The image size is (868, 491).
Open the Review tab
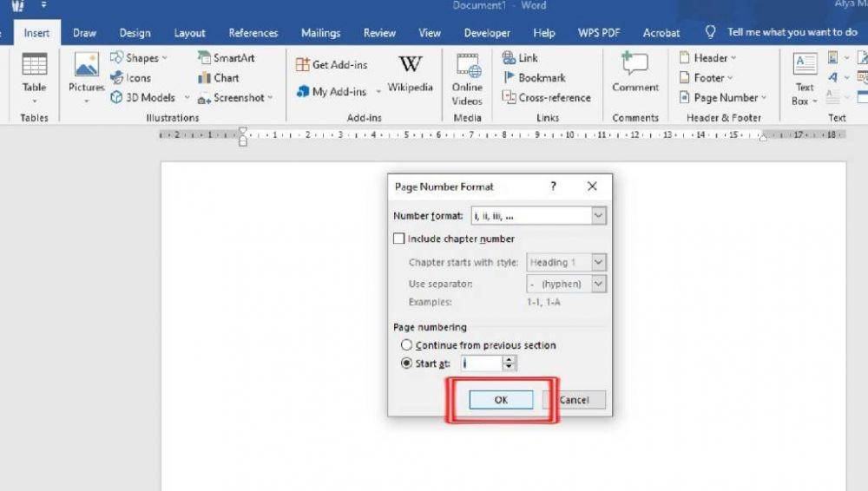(379, 33)
